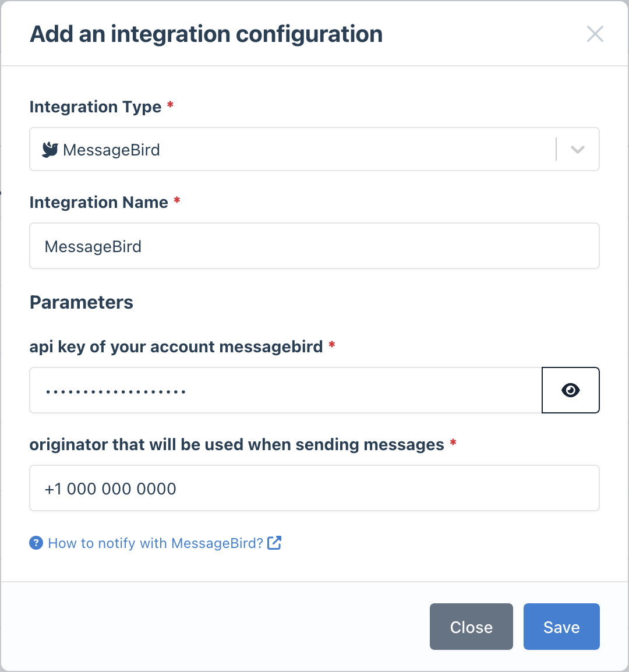Viewport: 629px width, 672px height.
Task: Save the integration configuration
Action: pos(561,627)
